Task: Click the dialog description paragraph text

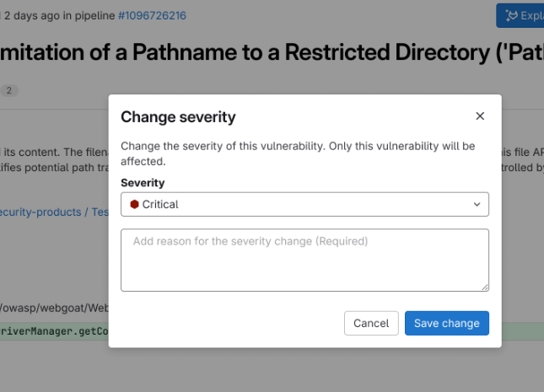Action: point(298,153)
